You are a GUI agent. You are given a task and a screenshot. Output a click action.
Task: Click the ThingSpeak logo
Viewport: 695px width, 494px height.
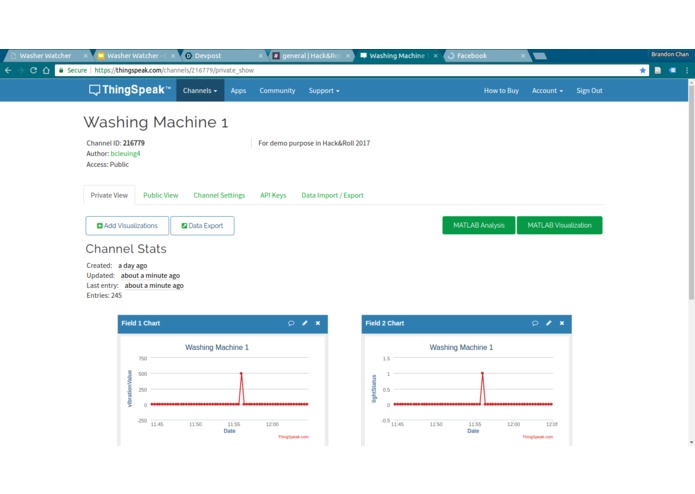(x=129, y=90)
